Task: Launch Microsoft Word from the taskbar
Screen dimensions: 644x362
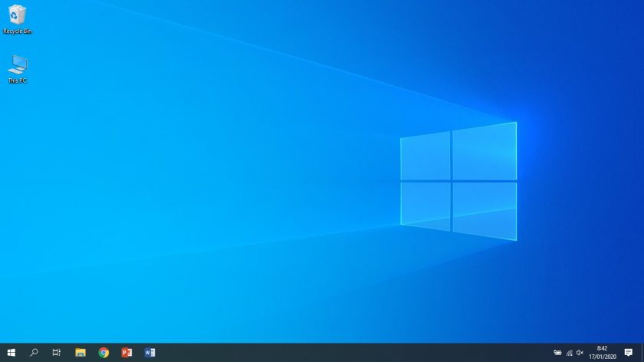Action: [x=149, y=353]
